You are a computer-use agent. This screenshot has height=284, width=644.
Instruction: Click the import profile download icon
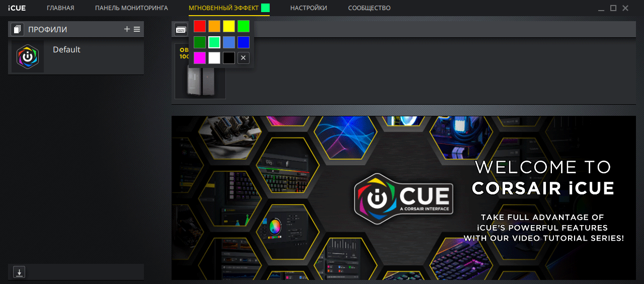[19, 272]
